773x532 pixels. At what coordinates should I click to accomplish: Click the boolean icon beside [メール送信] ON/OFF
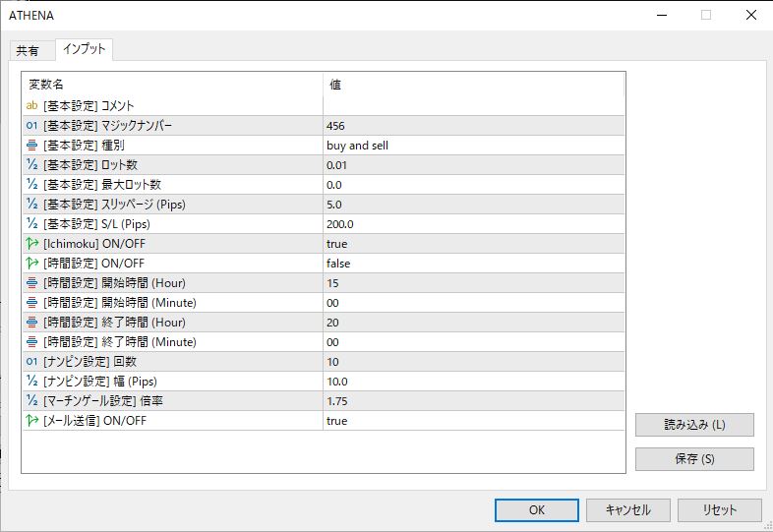(x=31, y=421)
